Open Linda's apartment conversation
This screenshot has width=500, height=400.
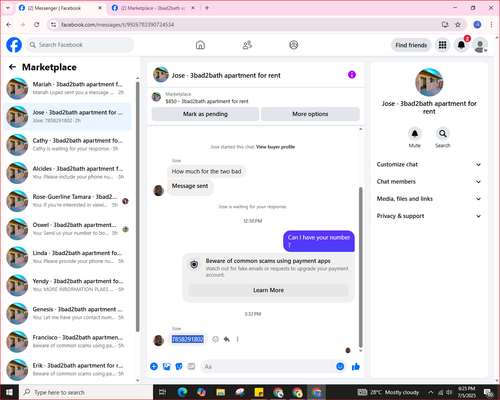pyautogui.click(x=67, y=257)
